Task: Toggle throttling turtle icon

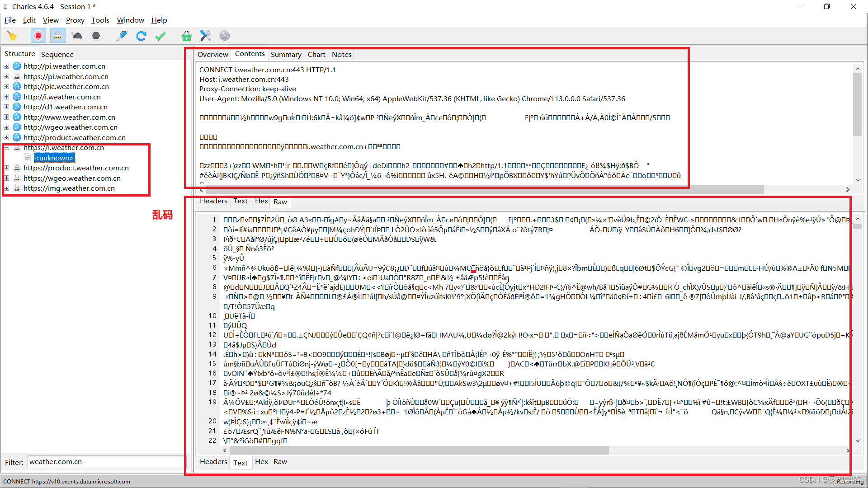Action: (77, 36)
